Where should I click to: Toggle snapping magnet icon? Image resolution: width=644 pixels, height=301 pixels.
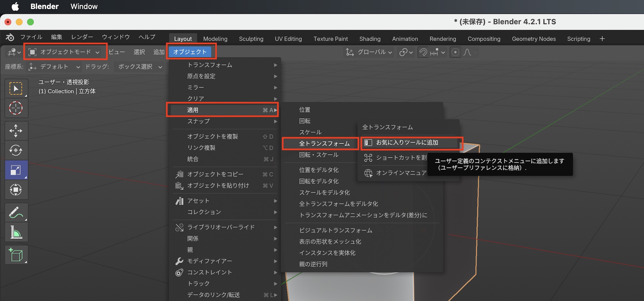pos(423,52)
